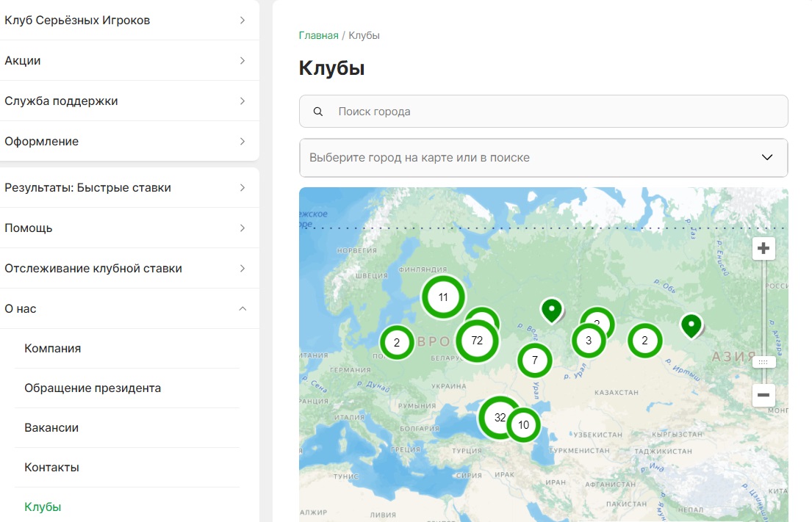Image resolution: width=812 pixels, height=522 pixels.
Task: Open the cluster marker with 72 clubs
Action: pos(477,341)
